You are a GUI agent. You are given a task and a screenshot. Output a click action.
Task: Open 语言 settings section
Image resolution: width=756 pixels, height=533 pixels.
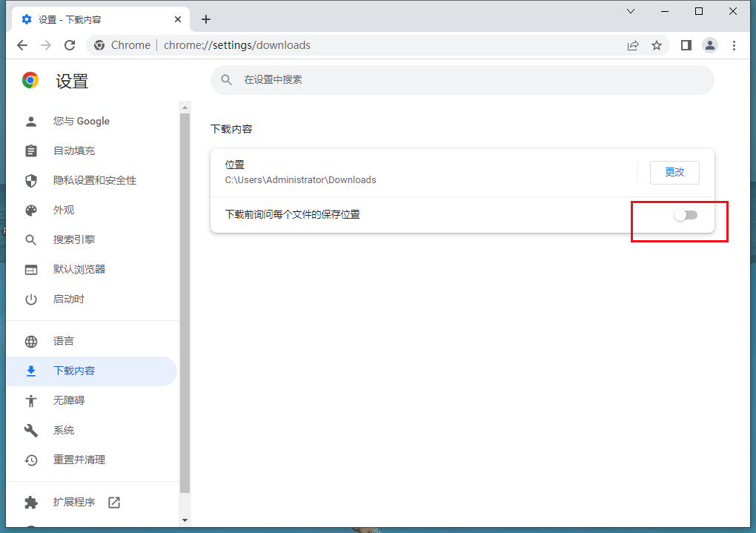tap(92, 342)
